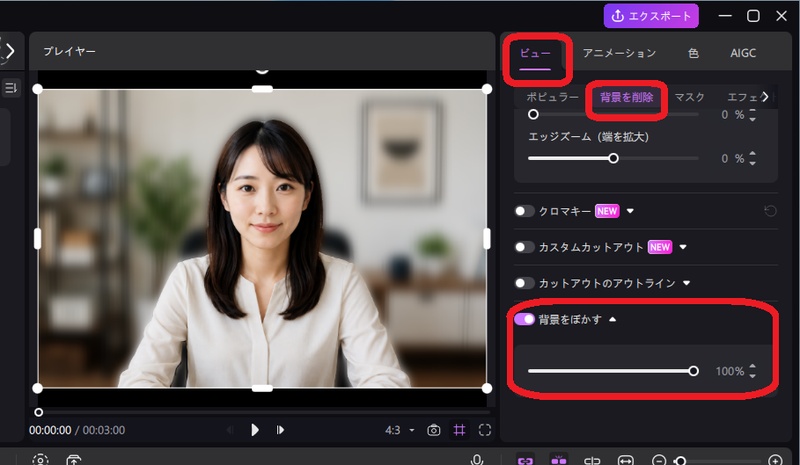
Task: Enter fullscreen preview with the corner-brackets icon
Action: (485, 430)
